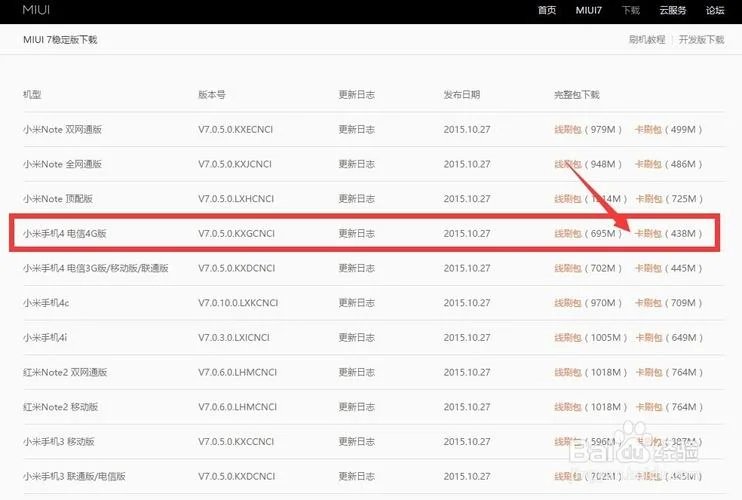Download 卡刷包 (438M) for 小米手机4 电信4G版
This screenshot has height=500, width=742.
648,234
